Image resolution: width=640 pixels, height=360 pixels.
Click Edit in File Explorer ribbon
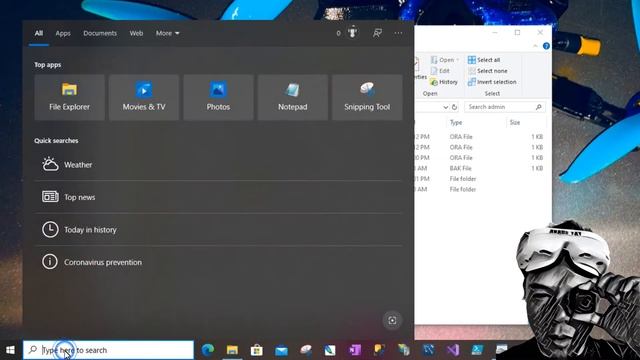[440, 71]
